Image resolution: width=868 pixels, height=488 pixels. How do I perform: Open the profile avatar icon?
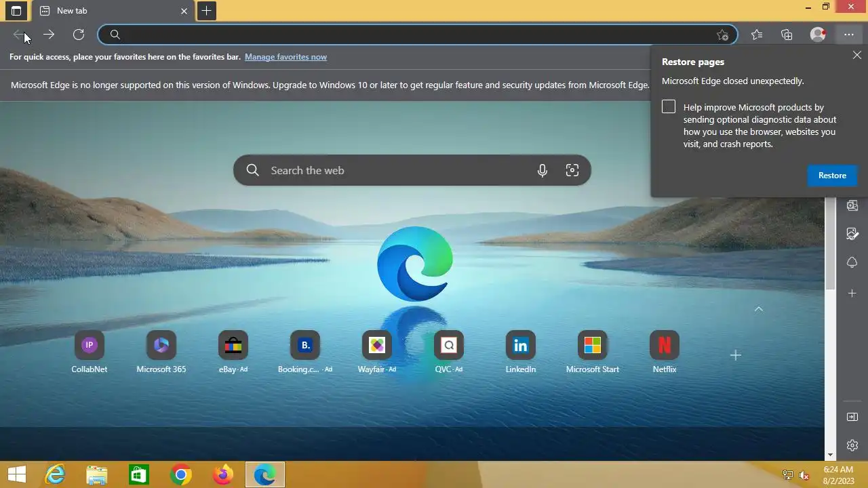point(818,35)
